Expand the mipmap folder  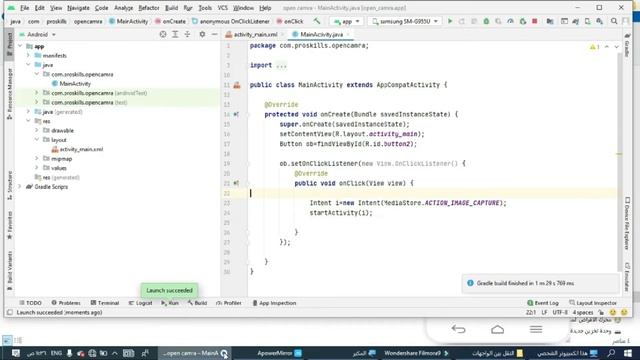pos(36,159)
